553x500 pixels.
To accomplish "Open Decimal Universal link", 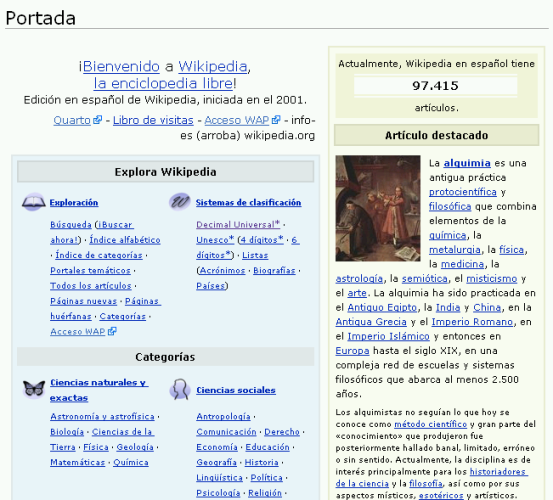I will pos(238,225).
